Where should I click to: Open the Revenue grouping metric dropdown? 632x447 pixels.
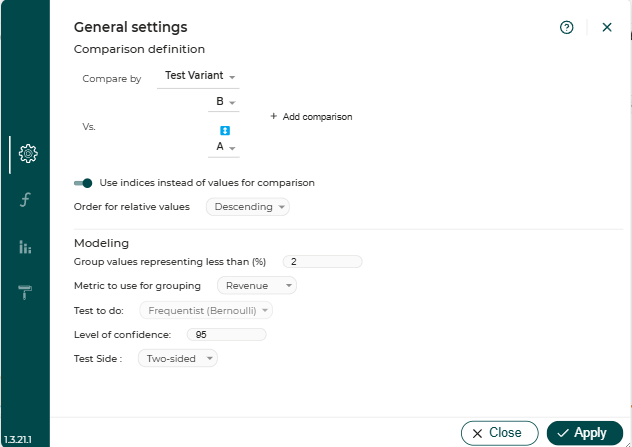[x=257, y=285]
